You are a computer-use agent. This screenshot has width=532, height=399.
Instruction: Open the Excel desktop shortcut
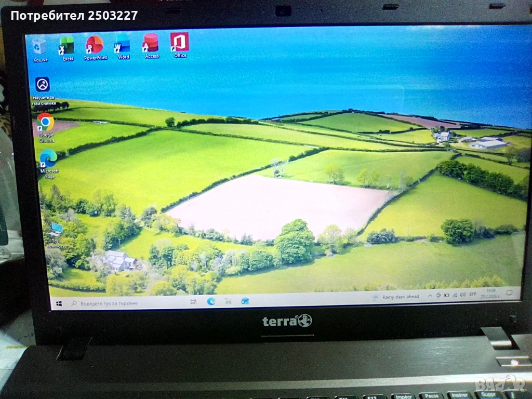point(67,47)
